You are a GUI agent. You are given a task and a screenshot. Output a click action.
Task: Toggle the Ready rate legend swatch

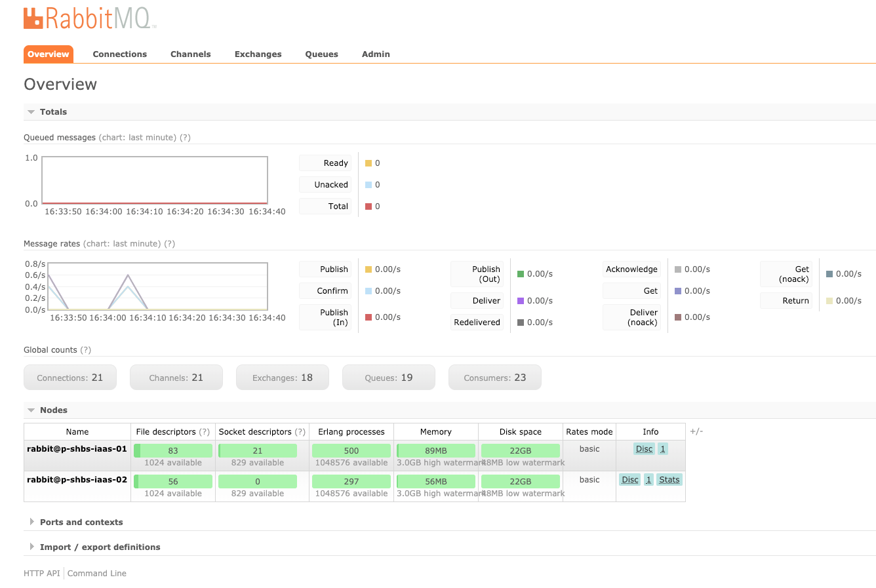coord(370,163)
